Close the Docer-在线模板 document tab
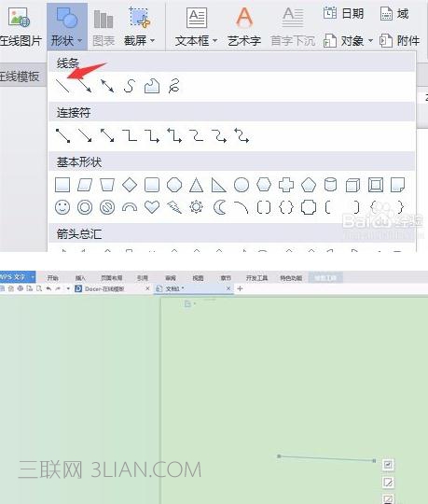428x504 pixels. [147, 288]
